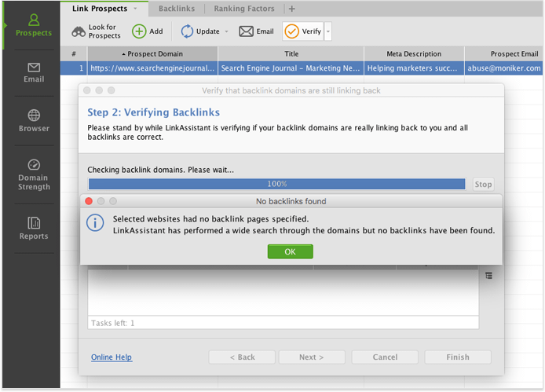Click the list options icon beside the tasks table
Image resolution: width=545 pixels, height=392 pixels.
pos(488,276)
